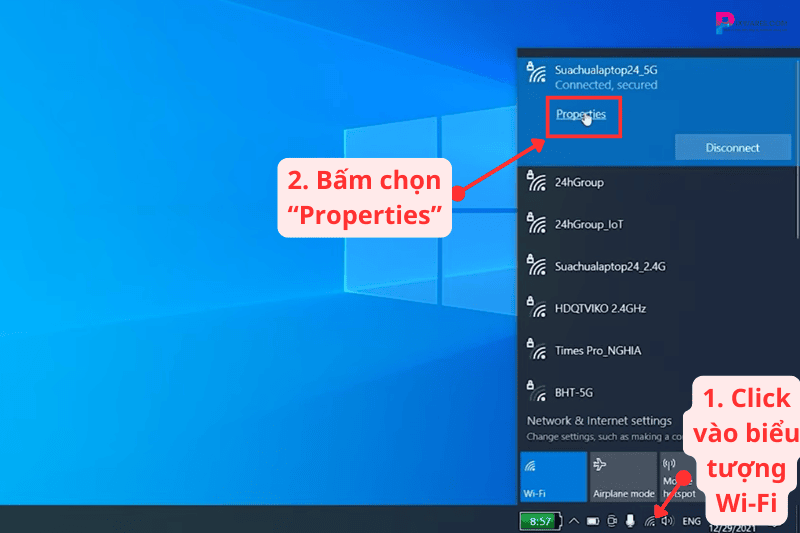Click the ENG language indicator
Viewport: 800px width, 533px height.
(x=691, y=521)
